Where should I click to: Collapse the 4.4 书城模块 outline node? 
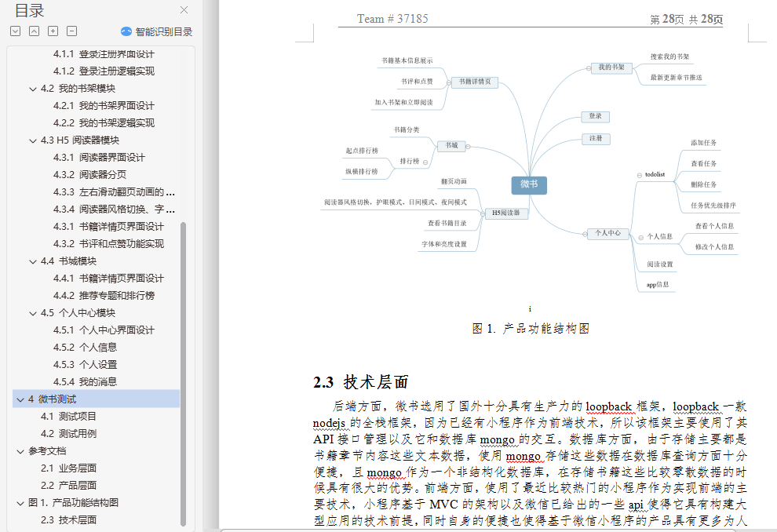33,261
